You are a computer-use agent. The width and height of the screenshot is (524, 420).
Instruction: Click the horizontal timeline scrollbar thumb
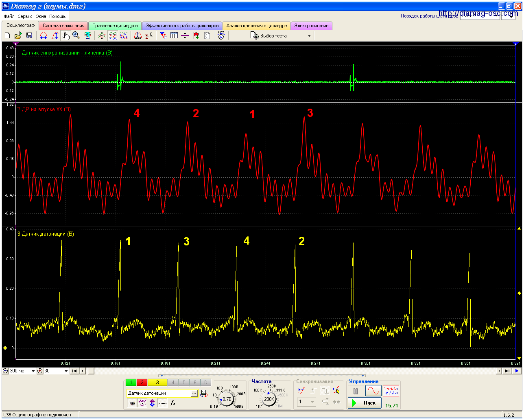coord(92,371)
